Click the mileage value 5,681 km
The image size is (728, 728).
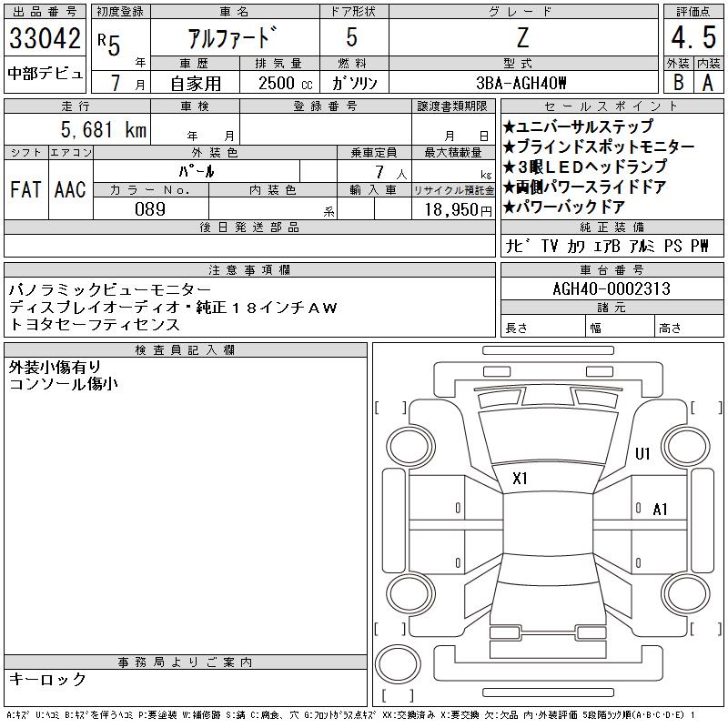104,129
